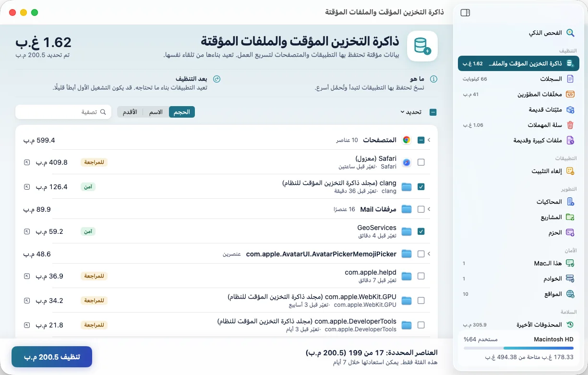Check com.apple.AvatarUI.AvatarPickerMemojiPicker checkbox
This screenshot has width=588, height=375.
tap(421, 254)
